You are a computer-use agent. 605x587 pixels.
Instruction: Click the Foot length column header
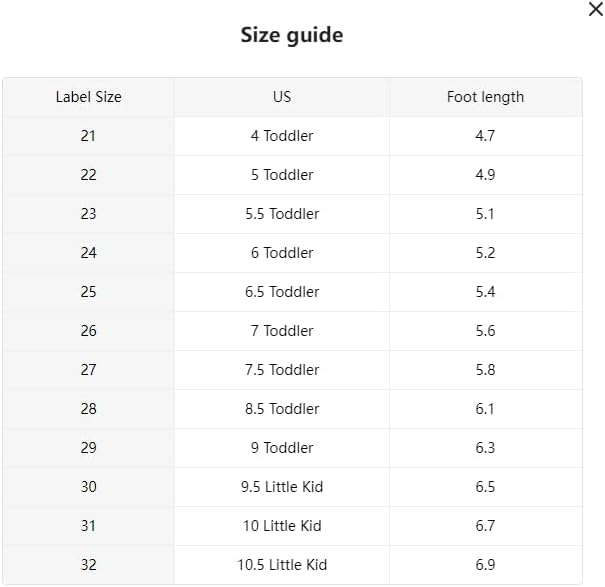tap(485, 97)
